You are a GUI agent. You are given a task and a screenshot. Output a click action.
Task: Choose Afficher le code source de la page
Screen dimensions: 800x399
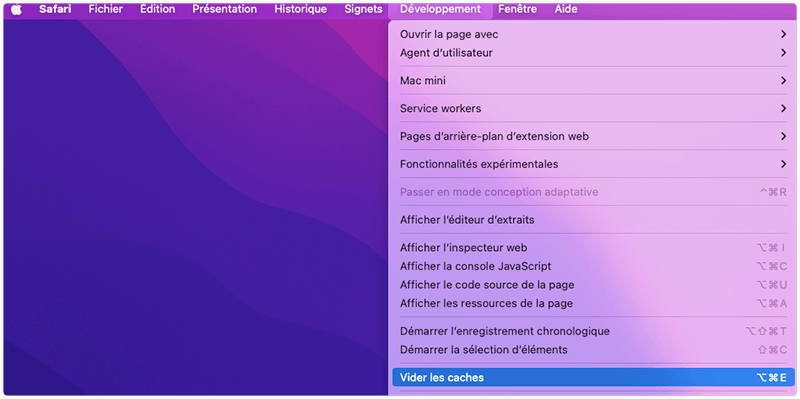tap(593, 285)
